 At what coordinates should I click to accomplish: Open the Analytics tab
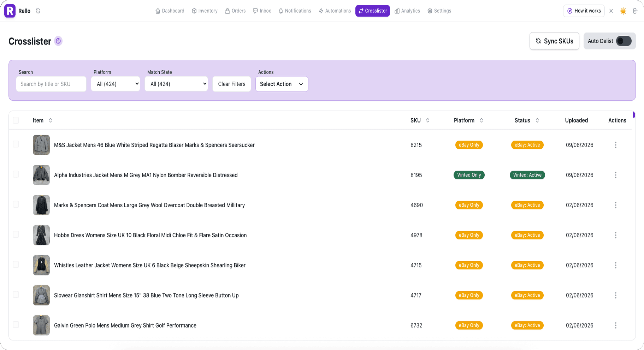[407, 11]
